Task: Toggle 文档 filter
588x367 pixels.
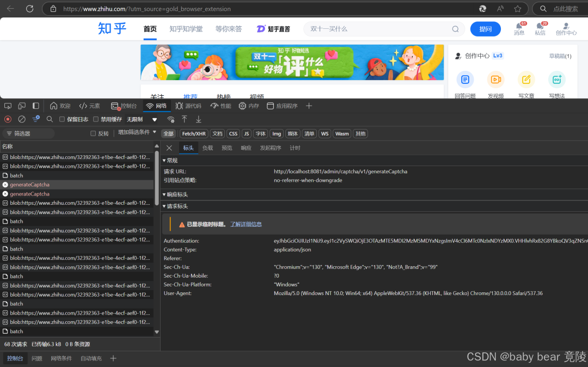Action: [x=217, y=134]
